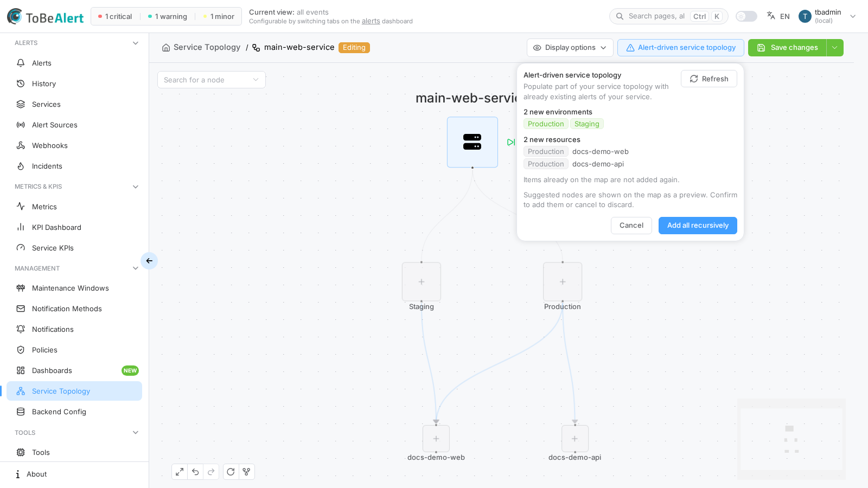Click the minimap thumbnail
The width and height of the screenshot is (868, 488).
[792, 439]
